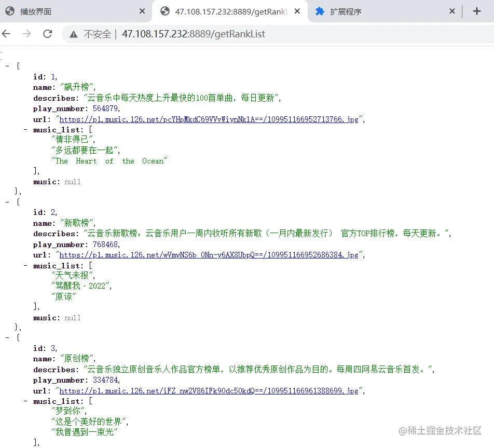Click the music: null value under id 1
494x448 pixels.
click(73, 182)
